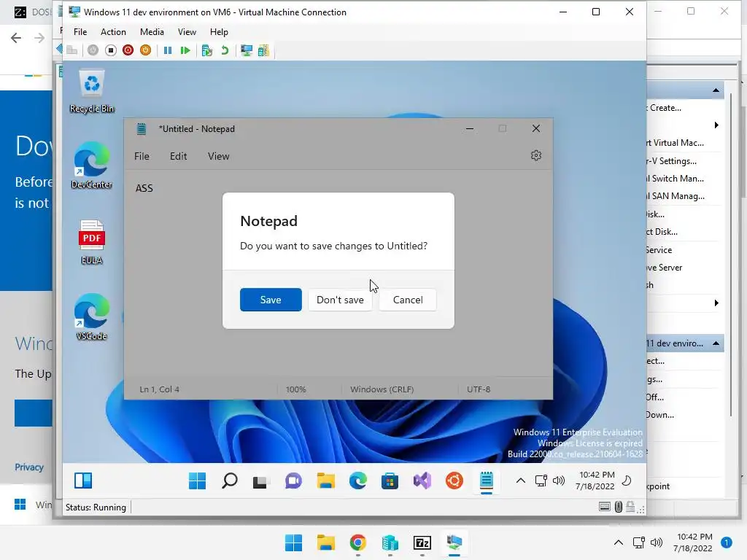Click the Turn Off... action in Hyper-V pane

[x=655, y=397]
